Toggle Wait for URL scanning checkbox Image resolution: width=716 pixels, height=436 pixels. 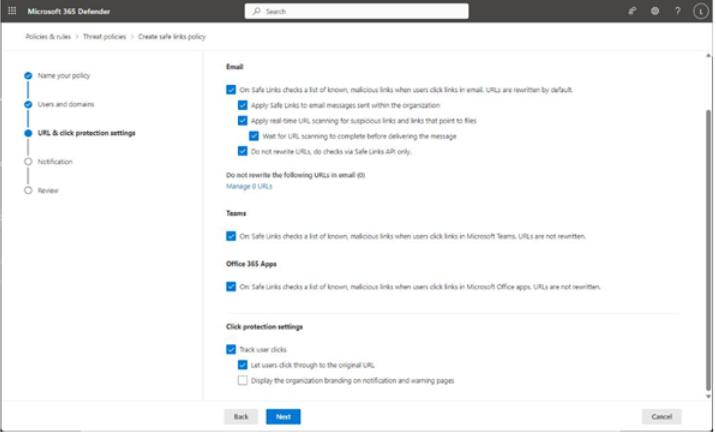pyautogui.click(x=254, y=136)
